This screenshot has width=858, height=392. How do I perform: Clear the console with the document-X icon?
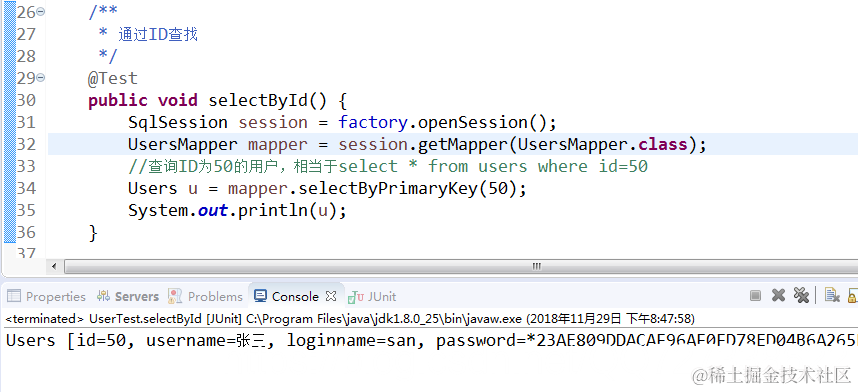[x=832, y=296]
